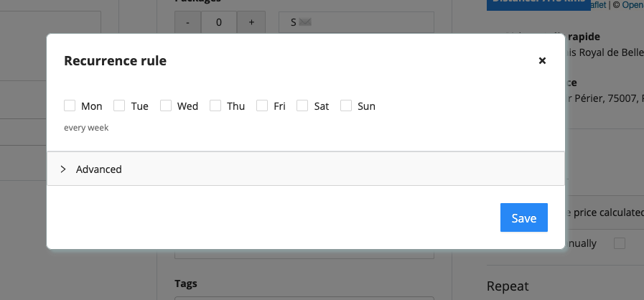This screenshot has height=300, width=644.
Task: Click the Advanced label
Action: pyautogui.click(x=98, y=169)
